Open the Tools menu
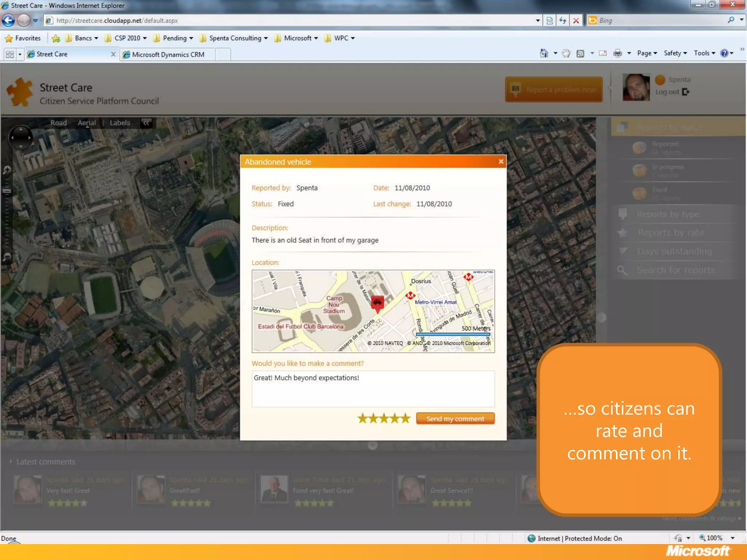Image resolution: width=747 pixels, height=560 pixels. (704, 53)
